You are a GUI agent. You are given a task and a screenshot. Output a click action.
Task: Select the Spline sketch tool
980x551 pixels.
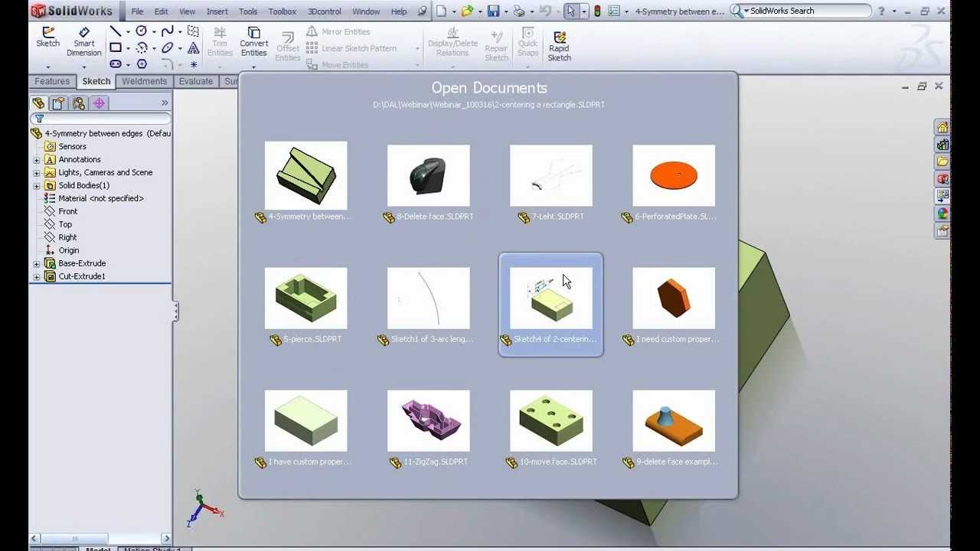coord(167,31)
